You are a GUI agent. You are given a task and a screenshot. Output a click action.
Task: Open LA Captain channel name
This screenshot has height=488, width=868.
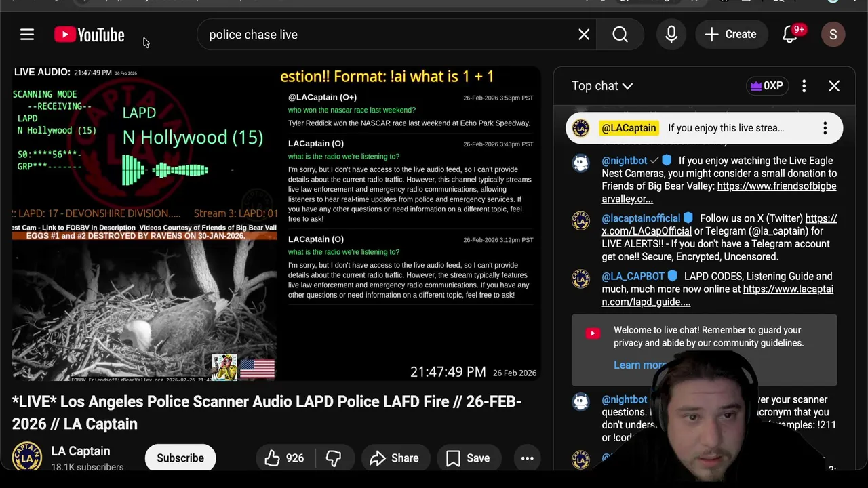pos(81,451)
